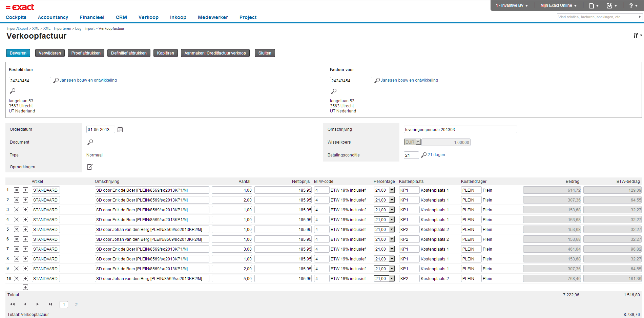Open the page customization tools icon

[x=637, y=36]
